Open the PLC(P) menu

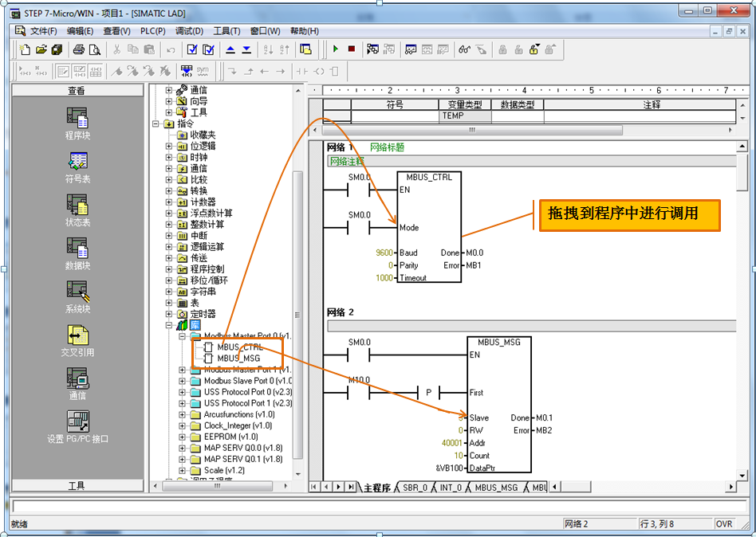pos(153,31)
